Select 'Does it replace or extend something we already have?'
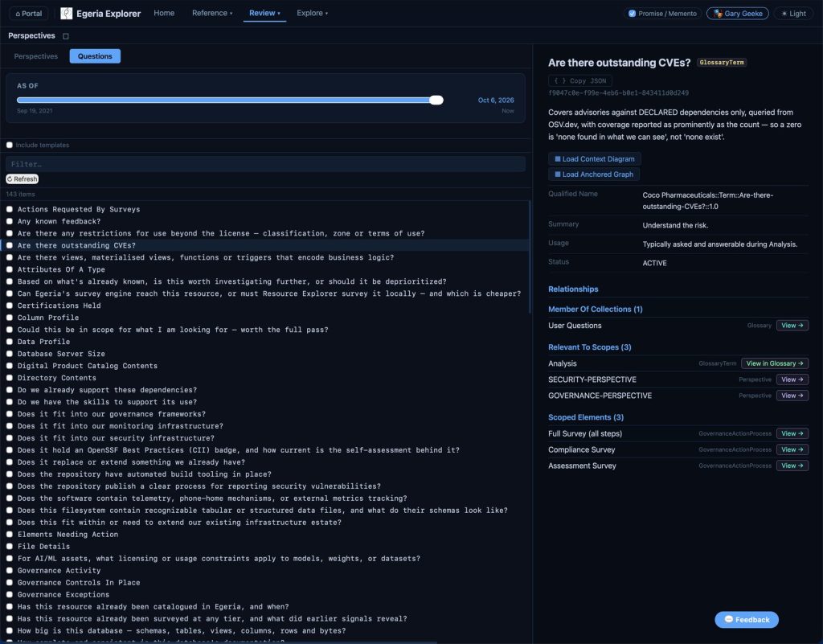The image size is (823, 644). point(265,462)
